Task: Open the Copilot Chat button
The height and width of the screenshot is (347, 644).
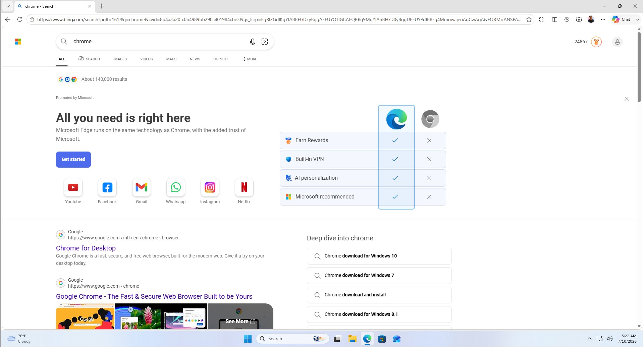Action: [x=621, y=19]
